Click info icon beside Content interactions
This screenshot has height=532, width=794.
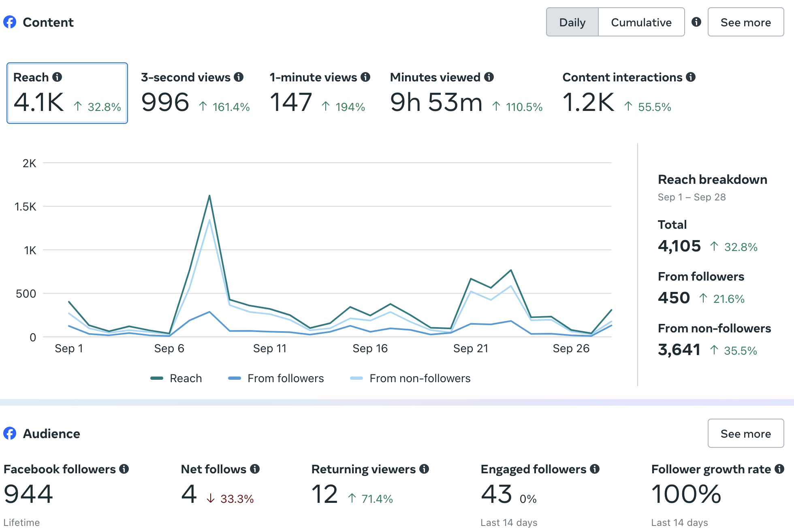tap(691, 77)
